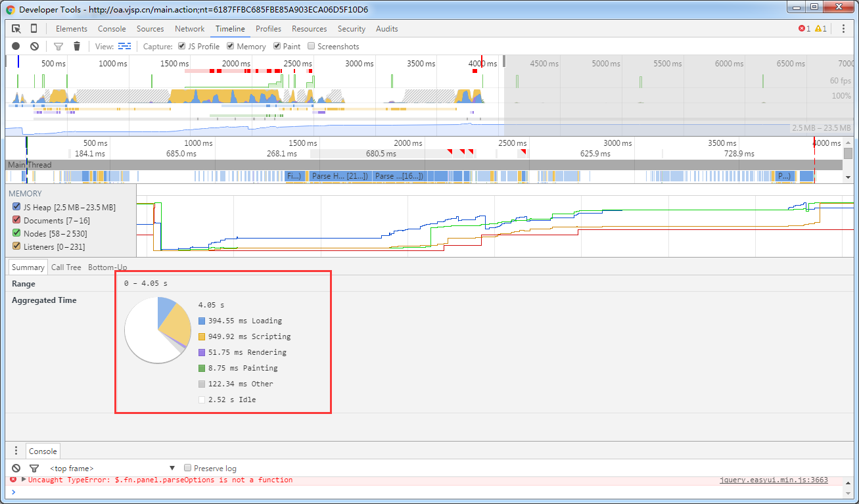The image size is (859, 504).
Task: Click the flame chart vertical scrollbar
Action: coord(848,153)
